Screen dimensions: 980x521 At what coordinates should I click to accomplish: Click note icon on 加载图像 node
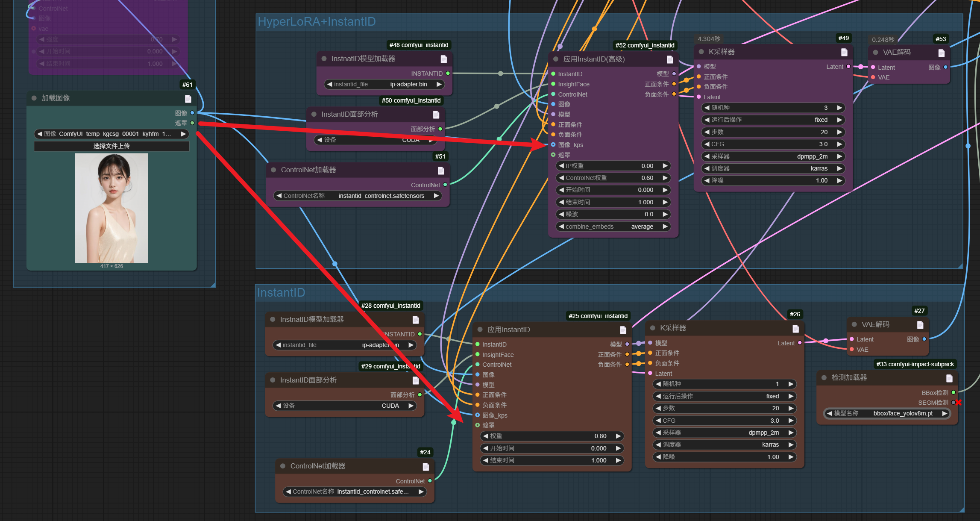[188, 99]
